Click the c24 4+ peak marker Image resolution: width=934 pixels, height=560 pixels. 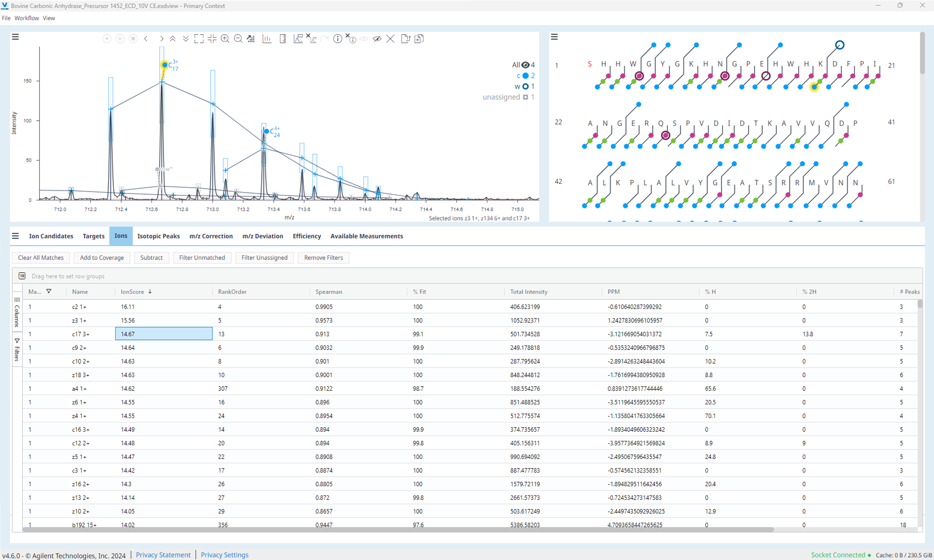click(x=266, y=131)
